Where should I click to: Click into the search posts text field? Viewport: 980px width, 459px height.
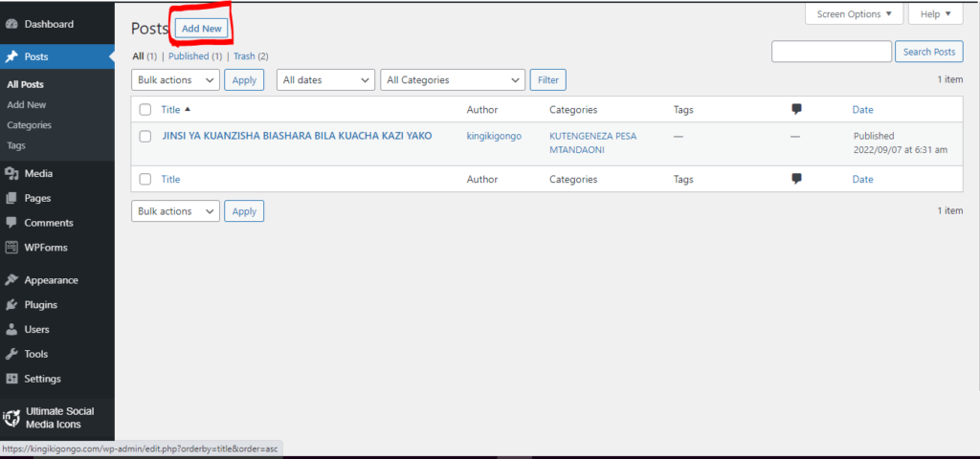pos(832,52)
